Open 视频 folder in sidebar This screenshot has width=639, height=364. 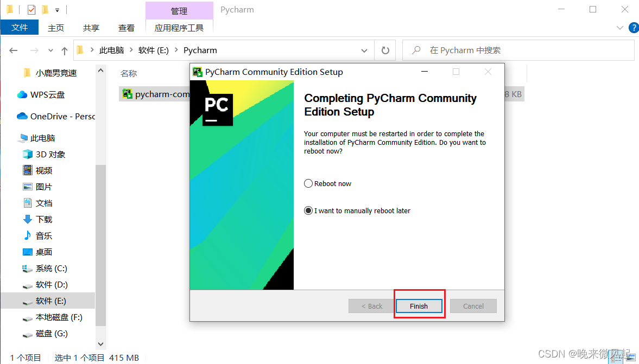(43, 170)
